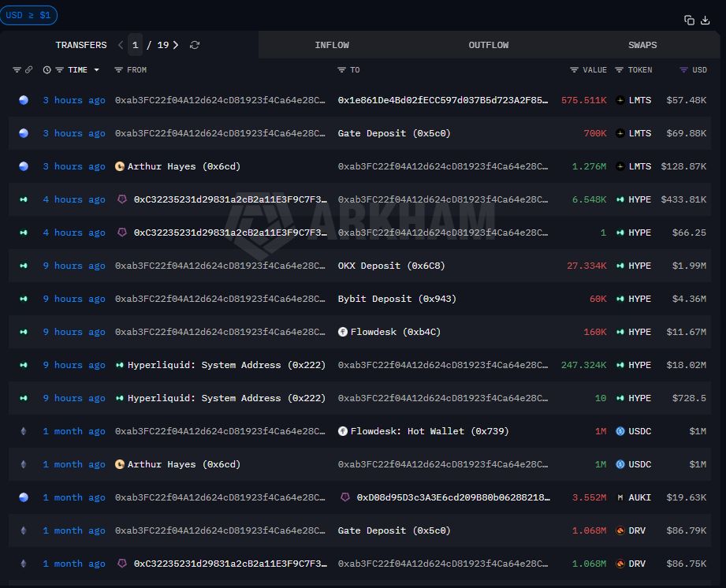The width and height of the screenshot is (726, 588).
Task: Open Flowdesk: Hot Wallet (0x739) address
Action: tap(430, 431)
